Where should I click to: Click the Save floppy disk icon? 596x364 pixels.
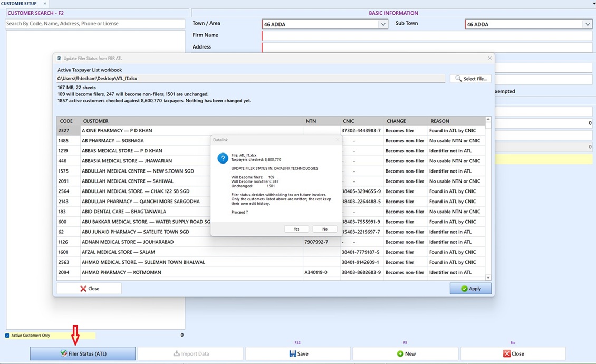pos(293,354)
